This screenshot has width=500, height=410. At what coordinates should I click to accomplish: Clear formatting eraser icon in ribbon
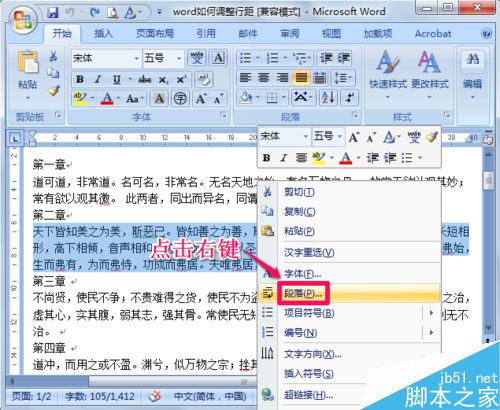point(204,80)
